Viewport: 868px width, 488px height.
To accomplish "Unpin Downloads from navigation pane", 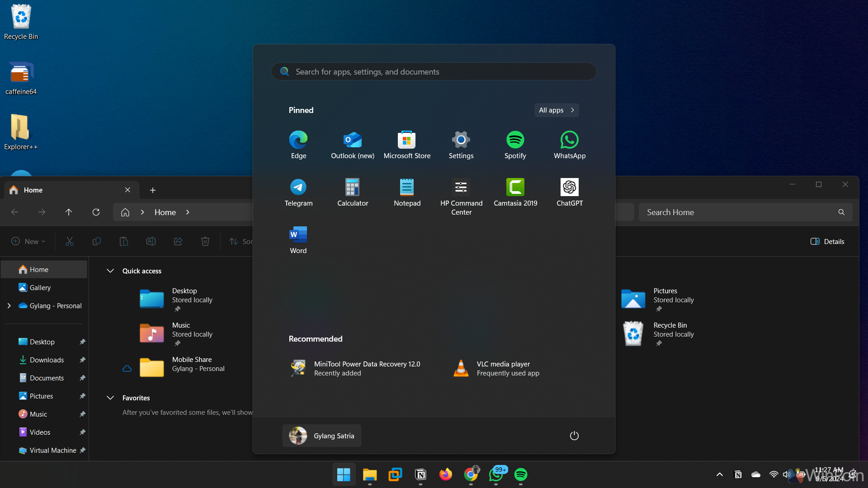I will (x=82, y=360).
